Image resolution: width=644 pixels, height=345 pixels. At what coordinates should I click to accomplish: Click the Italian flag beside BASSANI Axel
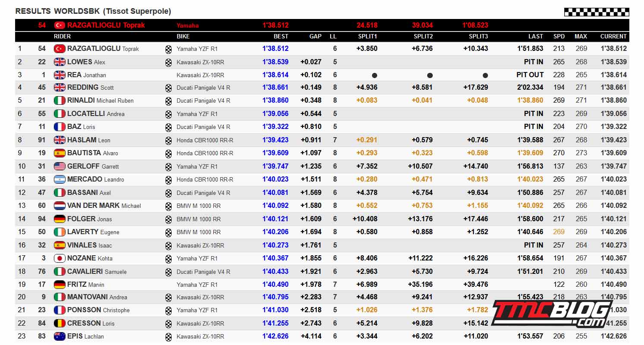pyautogui.click(x=59, y=192)
